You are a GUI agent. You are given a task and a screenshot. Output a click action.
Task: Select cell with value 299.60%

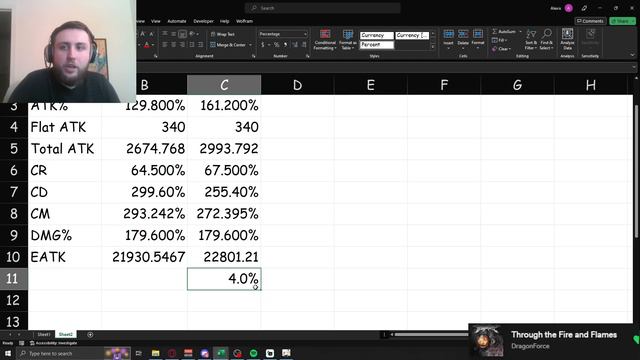pyautogui.click(x=144, y=192)
